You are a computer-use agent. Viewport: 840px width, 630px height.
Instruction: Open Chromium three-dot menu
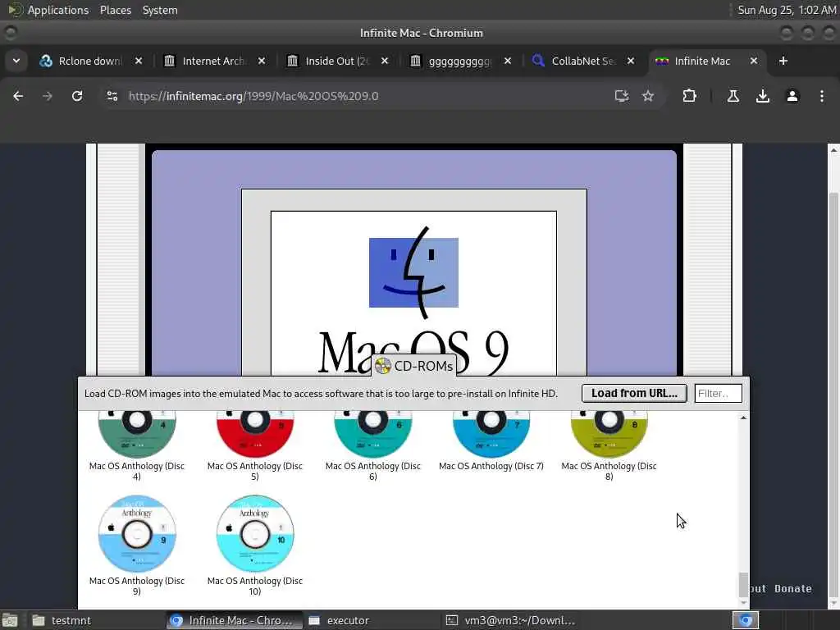(x=822, y=96)
